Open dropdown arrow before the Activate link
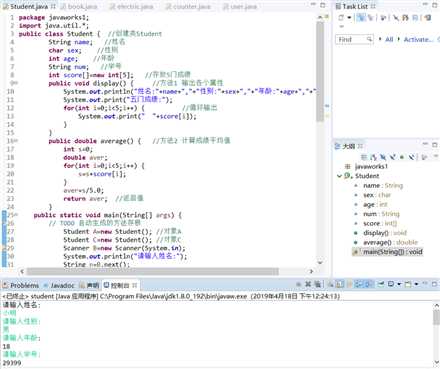The width and height of the screenshot is (440, 369). (x=399, y=39)
